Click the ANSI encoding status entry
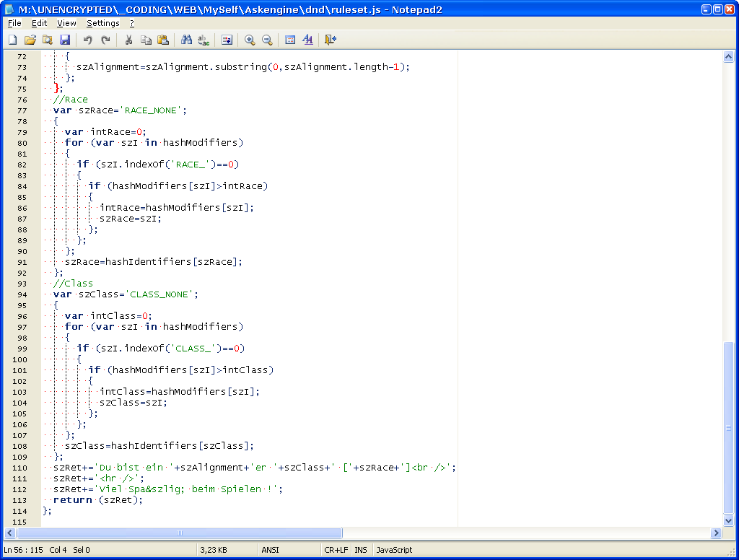 pyautogui.click(x=270, y=550)
